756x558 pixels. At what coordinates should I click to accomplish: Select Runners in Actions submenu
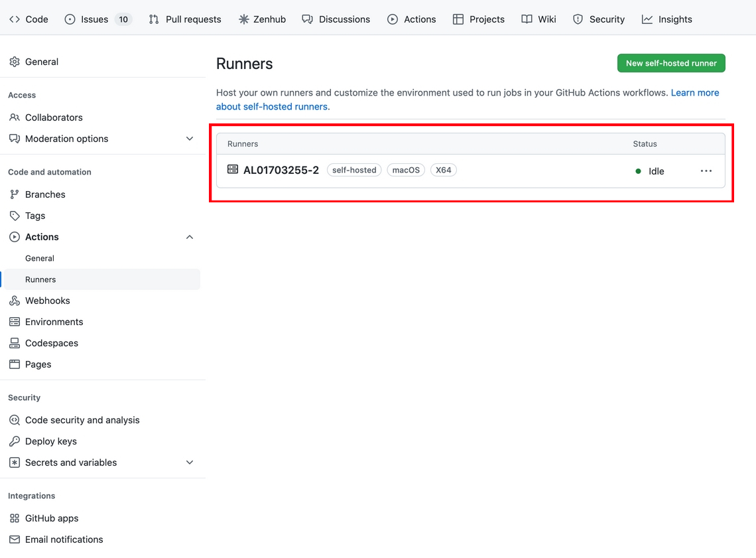point(103,279)
